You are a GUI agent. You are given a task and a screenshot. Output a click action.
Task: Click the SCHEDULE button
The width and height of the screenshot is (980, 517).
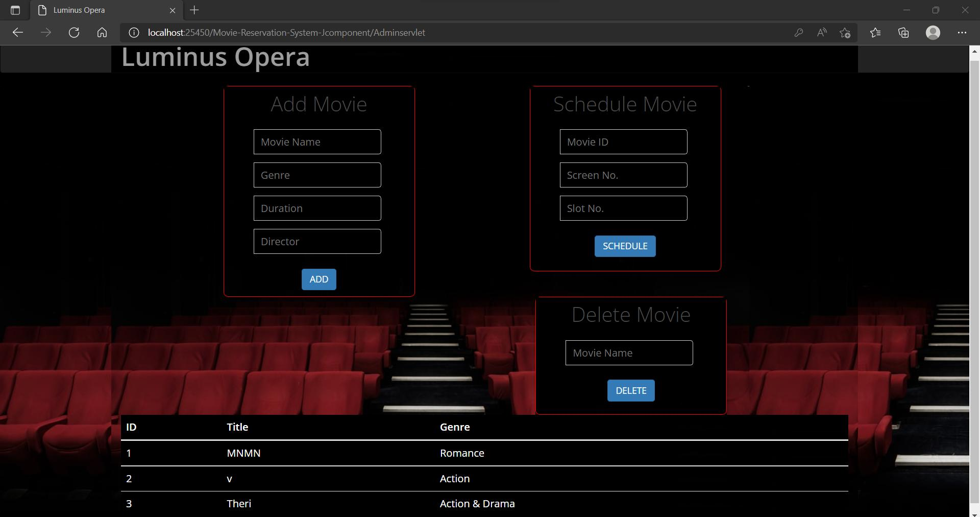coord(624,246)
